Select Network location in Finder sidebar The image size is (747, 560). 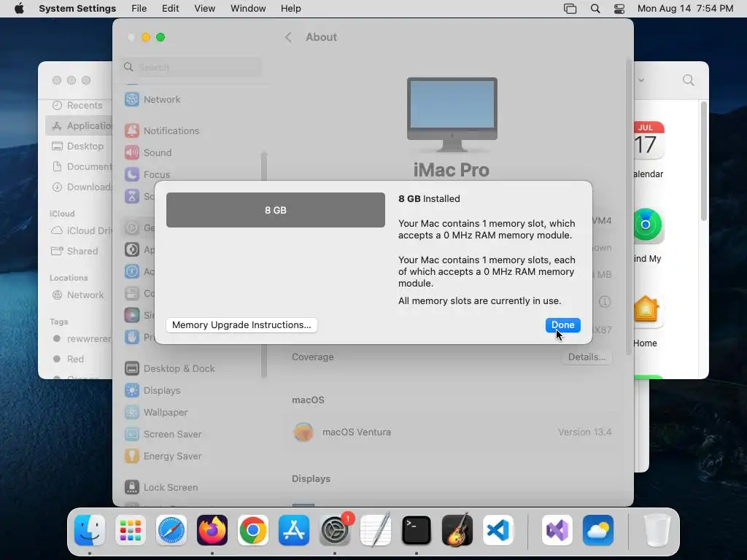[79, 295]
